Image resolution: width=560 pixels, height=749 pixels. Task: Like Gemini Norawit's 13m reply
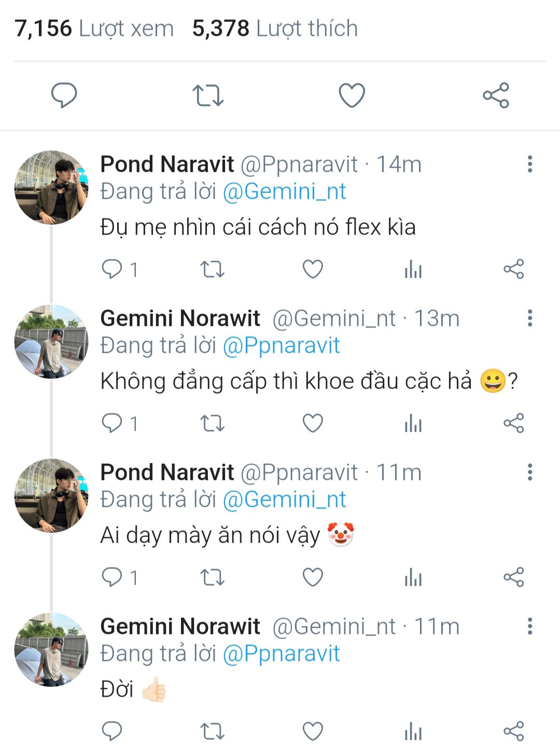313,423
